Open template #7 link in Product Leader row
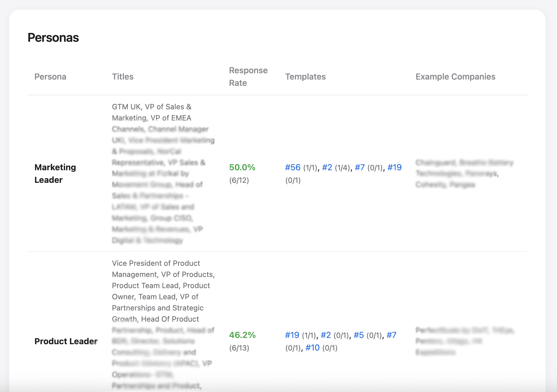Screen dimensions: 557x392 pos(392,335)
